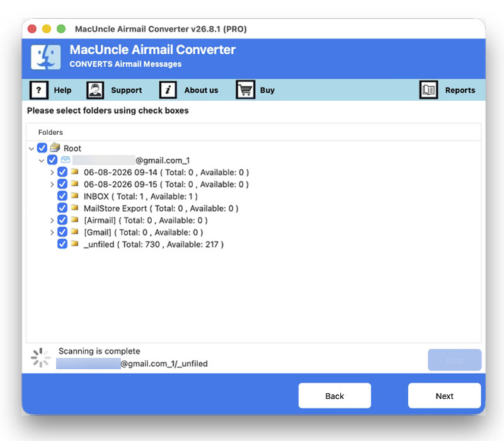Select MailStore Export row text

161,209
